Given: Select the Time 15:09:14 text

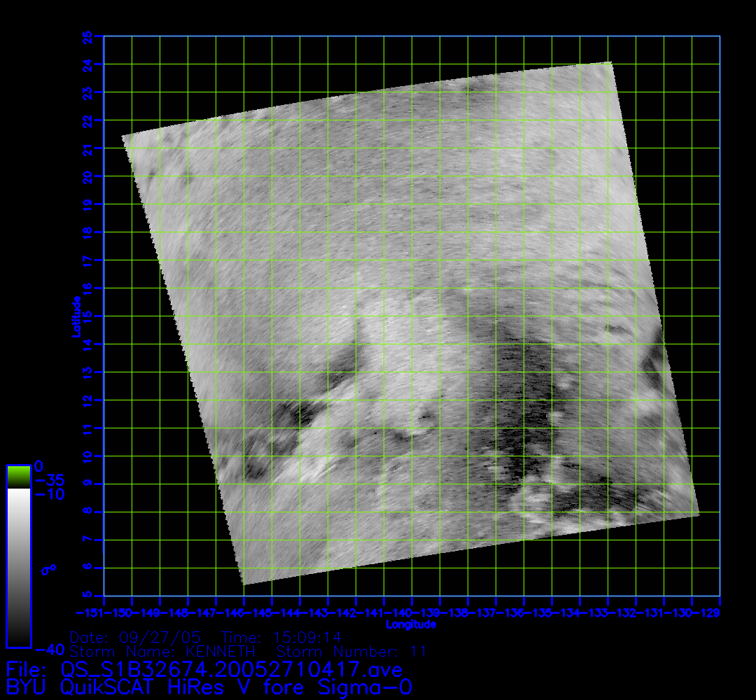Looking at the screenshot, I should coord(281,638).
